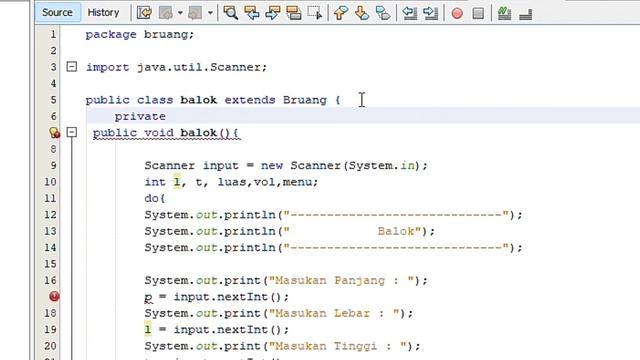Viewport: 640px width, 360px height.
Task: Click the dashed string on line 14
Action: pos(396,248)
